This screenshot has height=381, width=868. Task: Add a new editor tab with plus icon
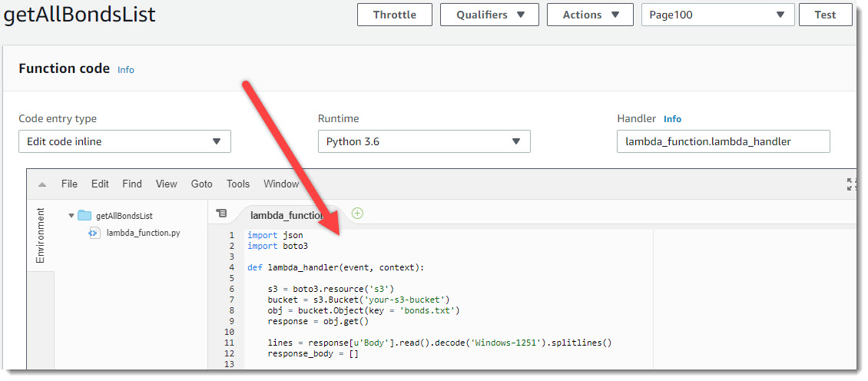358,213
